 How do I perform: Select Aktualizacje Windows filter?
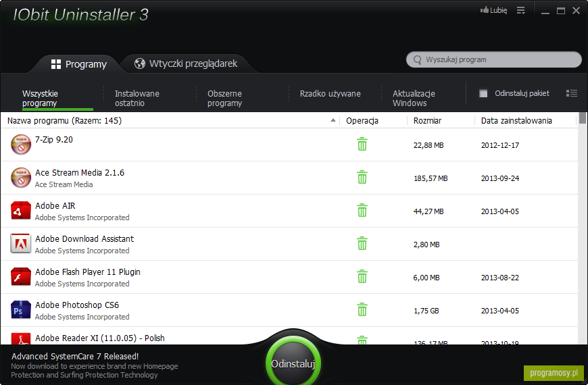pos(414,98)
